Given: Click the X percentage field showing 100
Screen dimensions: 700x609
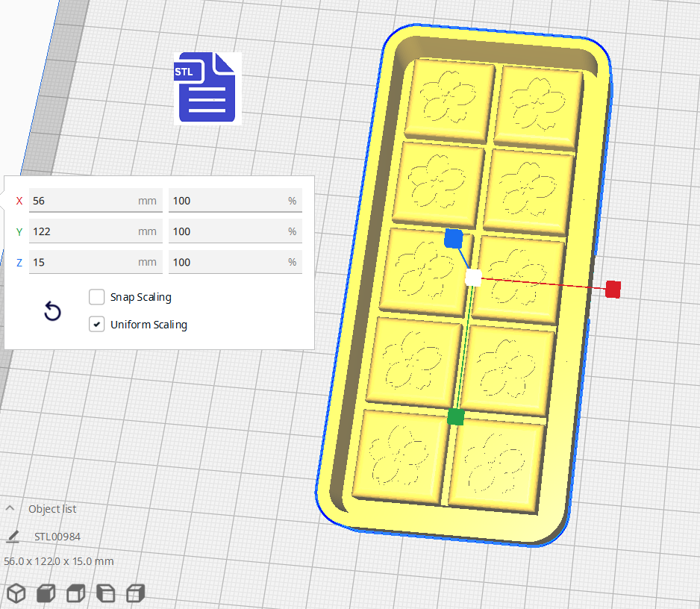Looking at the screenshot, I should click(235, 200).
